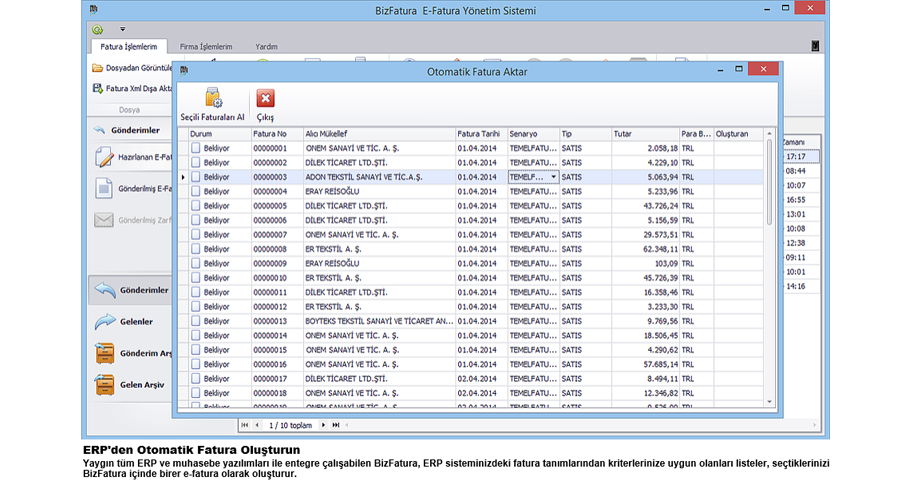The image size is (907, 493).
Task: Open Hazırlanan E-Fatura document icon
Action: pyautogui.click(x=104, y=157)
